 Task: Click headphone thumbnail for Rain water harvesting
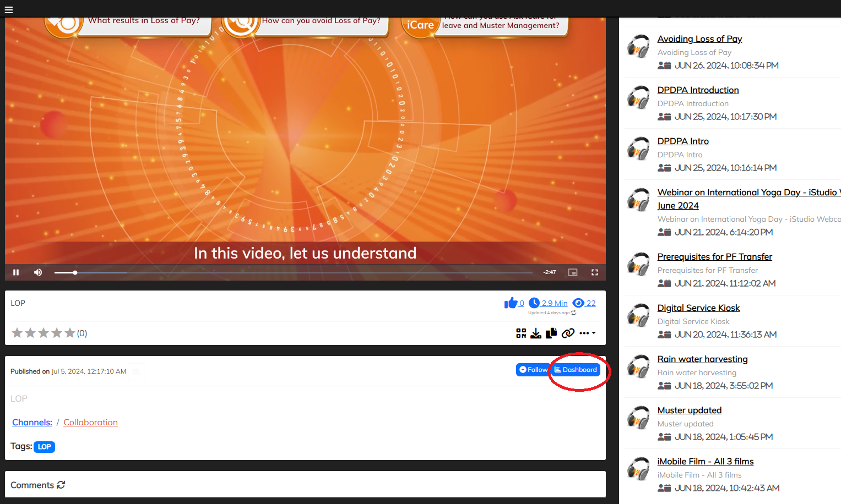(639, 366)
